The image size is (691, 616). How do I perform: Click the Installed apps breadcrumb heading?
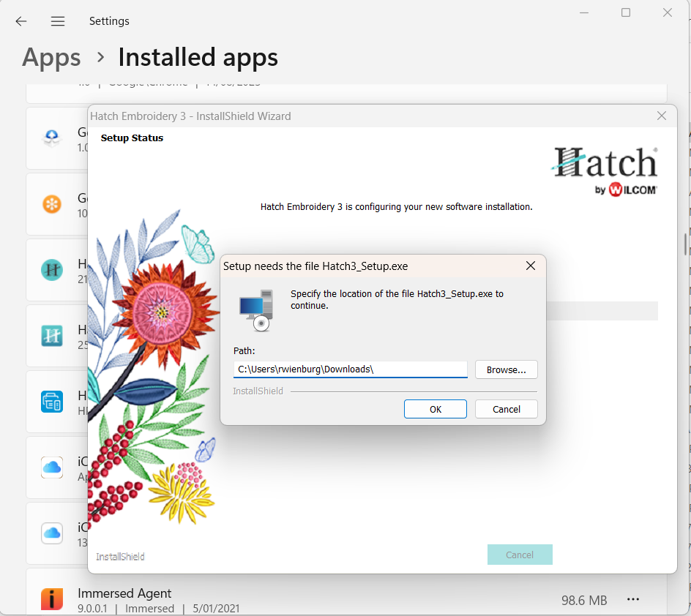(x=198, y=57)
